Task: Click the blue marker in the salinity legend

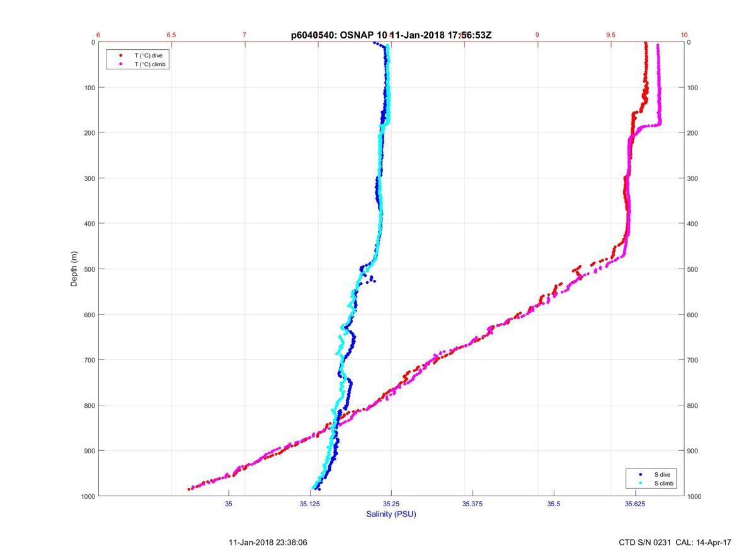Action: coord(640,474)
